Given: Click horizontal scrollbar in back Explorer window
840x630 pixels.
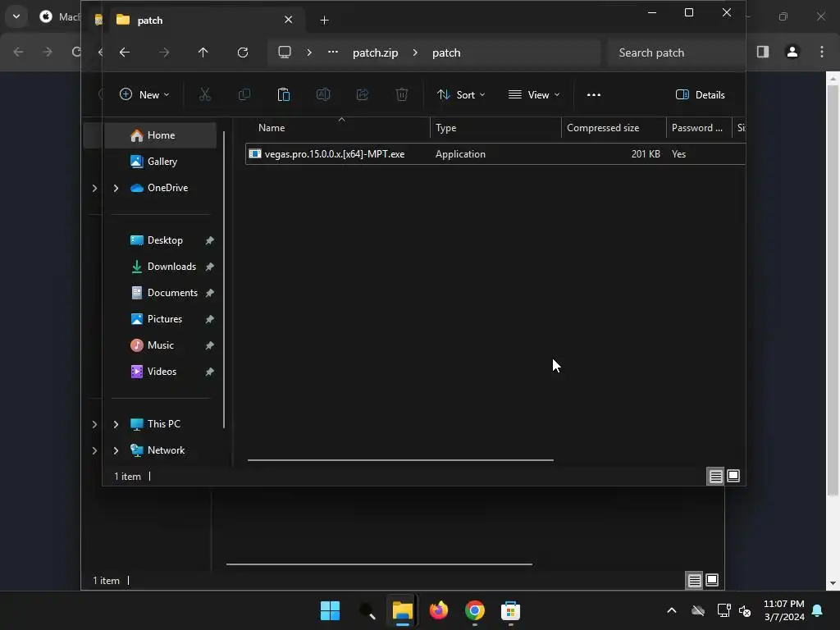Looking at the screenshot, I should pyautogui.click(x=379, y=564).
